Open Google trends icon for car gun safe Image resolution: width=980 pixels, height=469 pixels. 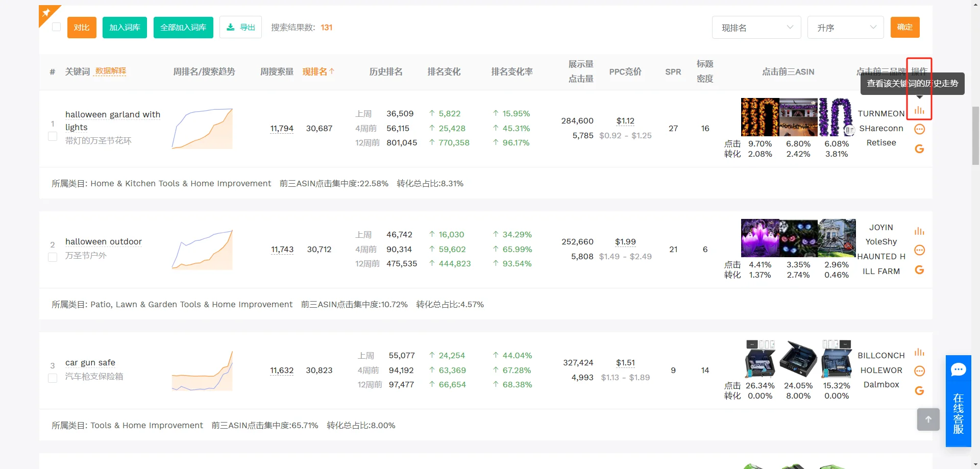point(920,390)
